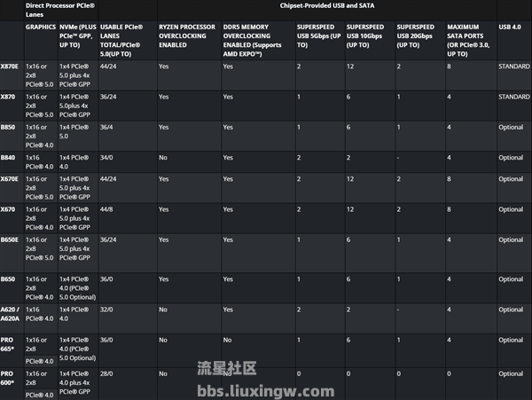The width and height of the screenshot is (532, 400).
Task: Click the USABLE PCIe LANES column header
Action: click(121, 41)
